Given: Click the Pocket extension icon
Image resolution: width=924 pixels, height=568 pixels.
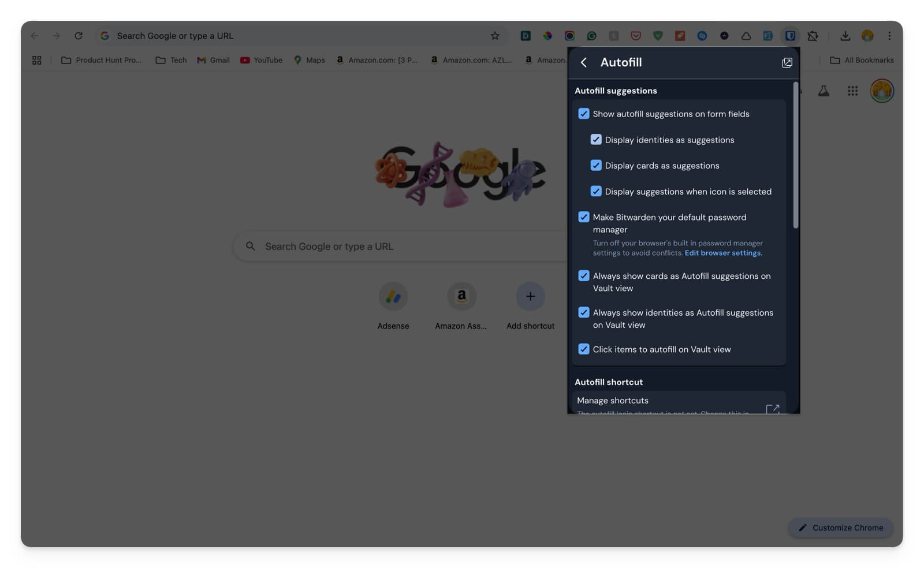Looking at the screenshot, I should (x=636, y=36).
